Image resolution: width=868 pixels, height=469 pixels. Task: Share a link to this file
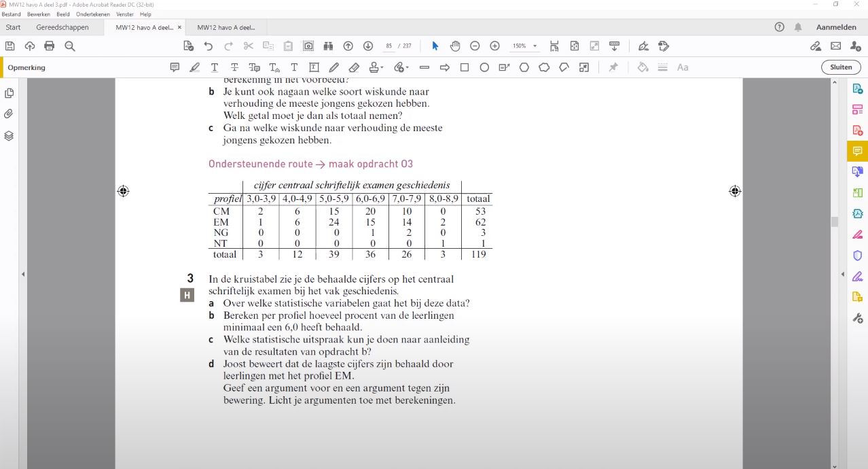[x=816, y=46]
